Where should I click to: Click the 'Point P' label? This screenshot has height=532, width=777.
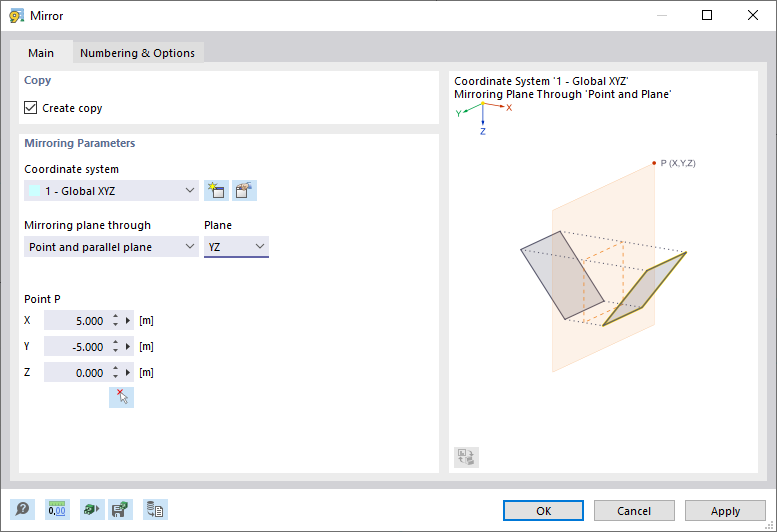point(43,299)
